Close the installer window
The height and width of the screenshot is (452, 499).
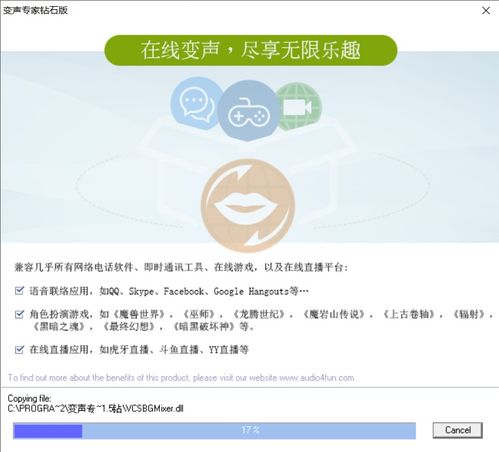click(486, 11)
